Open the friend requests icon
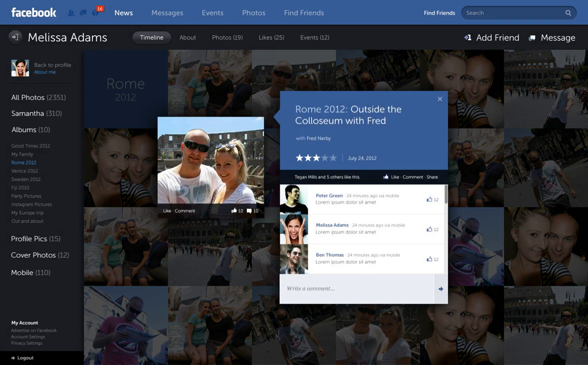The width and height of the screenshot is (588, 365). [x=71, y=13]
